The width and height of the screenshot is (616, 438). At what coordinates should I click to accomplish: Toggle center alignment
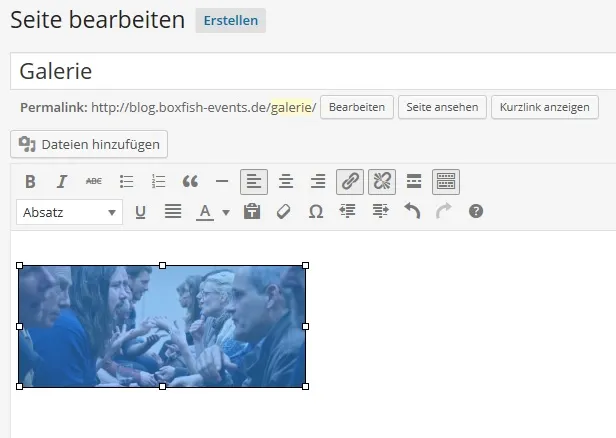point(286,182)
